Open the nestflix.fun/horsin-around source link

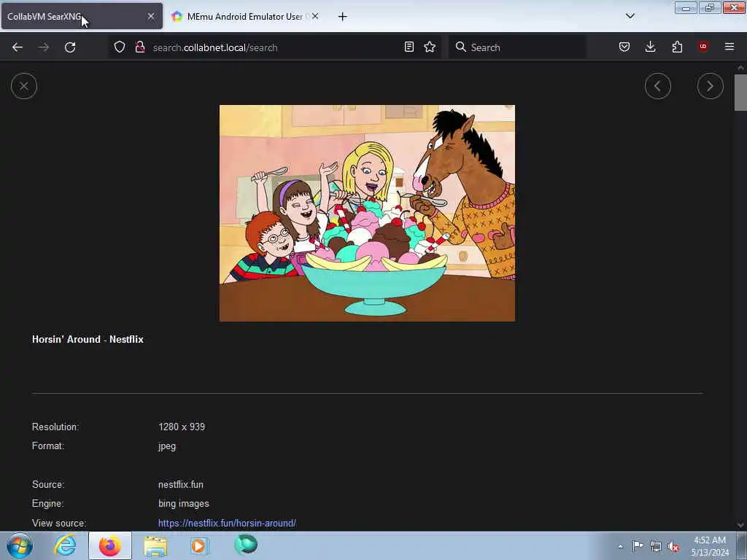(x=228, y=523)
